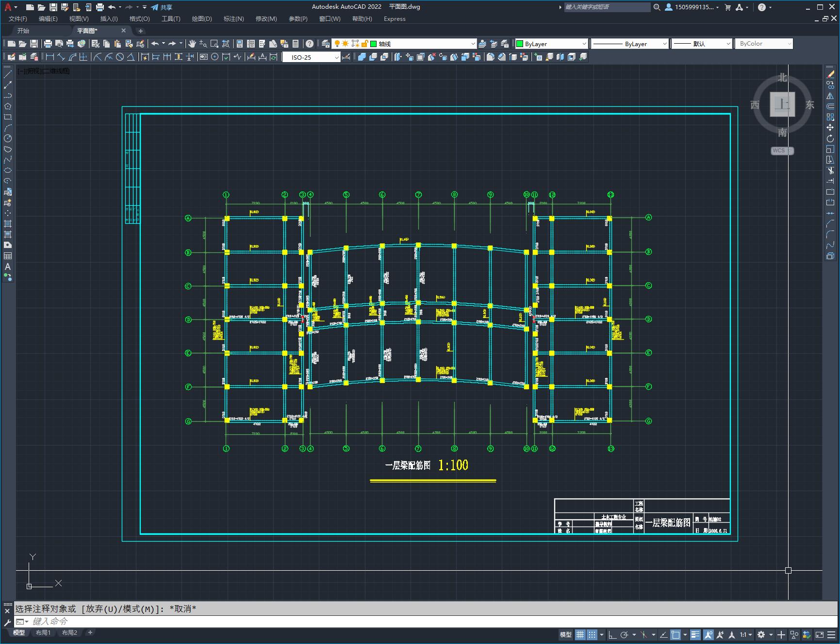Expand the application menu arrow next to A logo
The image size is (840, 644).
(x=16, y=7)
